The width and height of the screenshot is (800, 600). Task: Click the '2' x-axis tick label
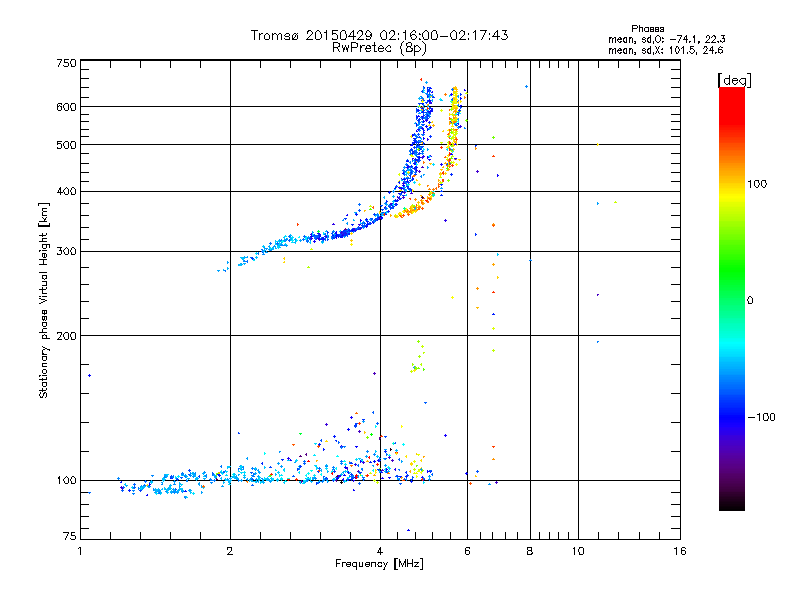point(230,551)
